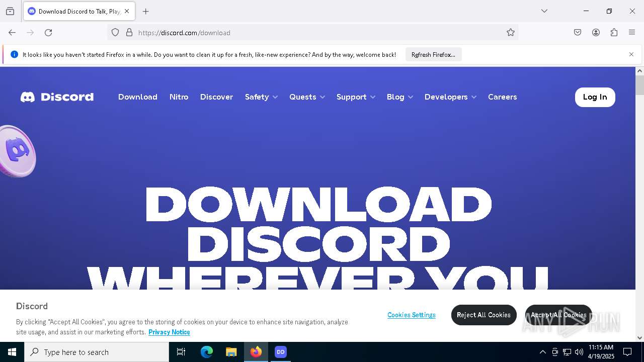Viewport: 644px width, 362px height.
Task: Expand the Safety menu
Action: coord(261,97)
